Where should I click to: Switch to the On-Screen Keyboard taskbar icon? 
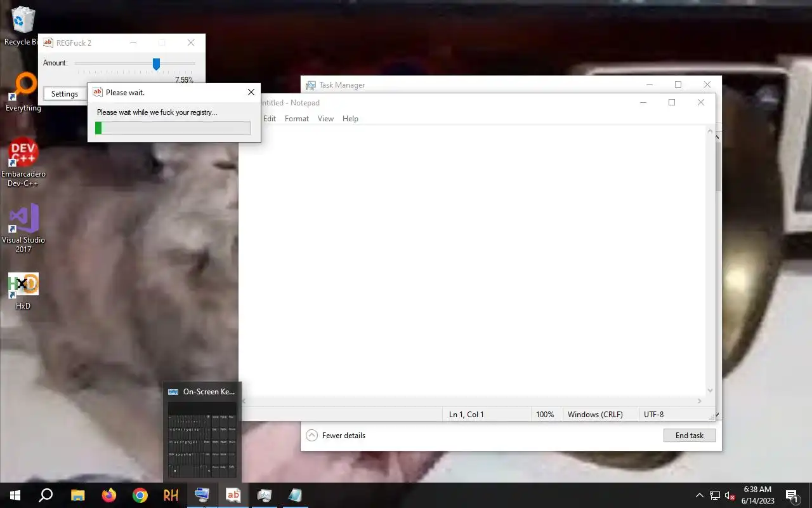[x=202, y=495]
